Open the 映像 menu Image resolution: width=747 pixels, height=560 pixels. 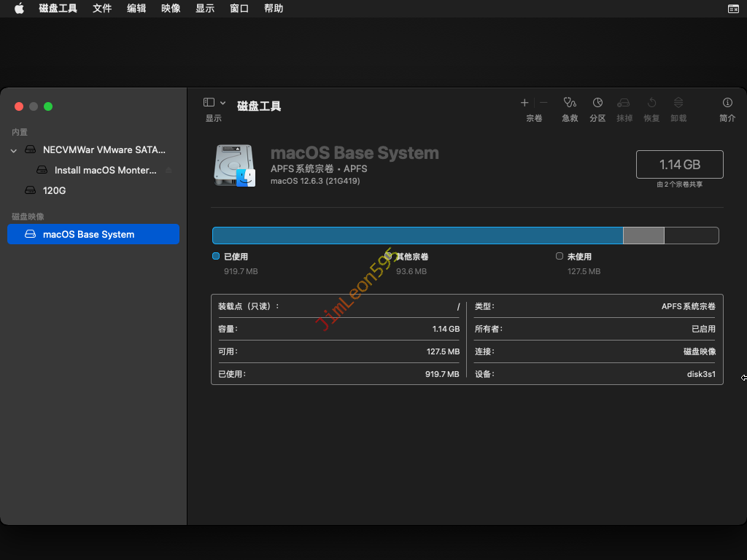[171, 9]
